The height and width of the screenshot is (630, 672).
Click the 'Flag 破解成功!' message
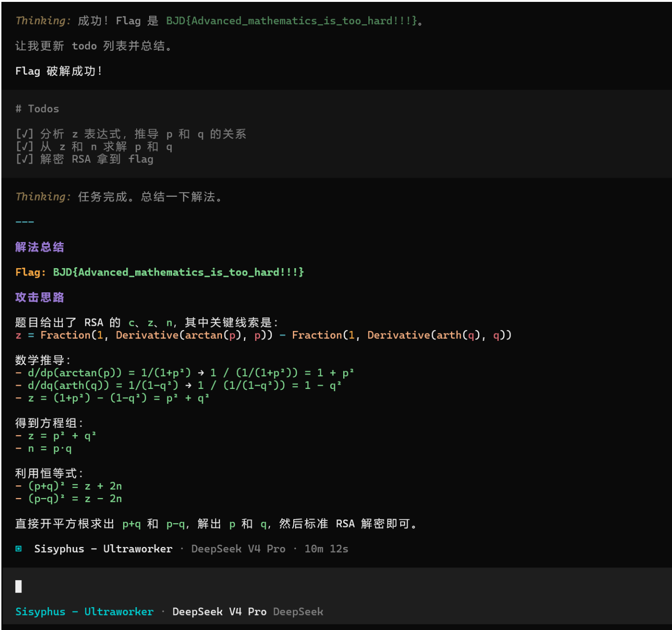(59, 71)
